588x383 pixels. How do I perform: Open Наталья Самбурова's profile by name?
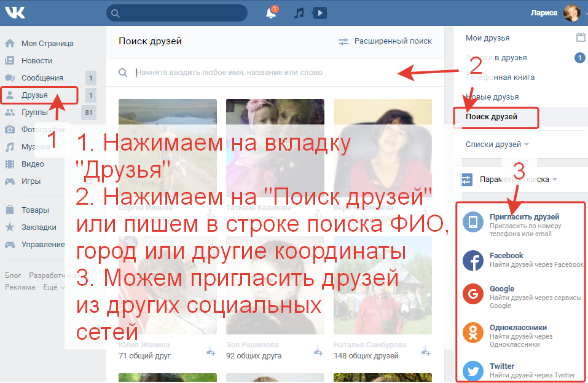(370, 344)
